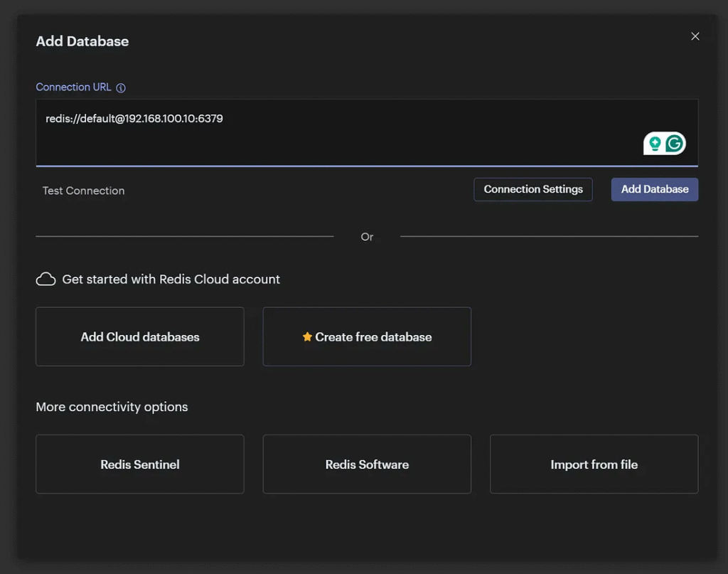Click the info icon beside Connection URL

point(121,88)
